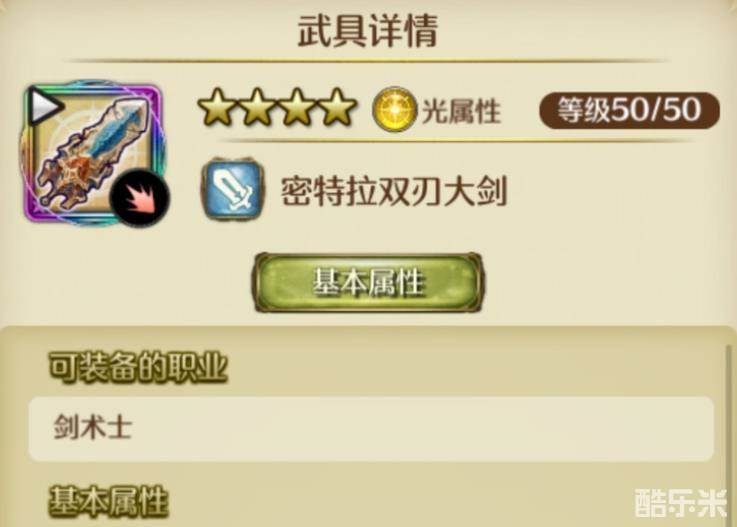Viewport: 737px width, 527px height.
Task: Click the lower 基本属性 section header
Action: tap(109, 502)
